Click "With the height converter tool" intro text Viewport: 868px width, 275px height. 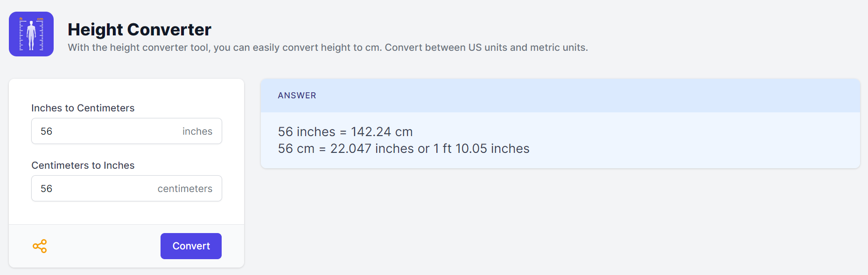tap(139, 48)
